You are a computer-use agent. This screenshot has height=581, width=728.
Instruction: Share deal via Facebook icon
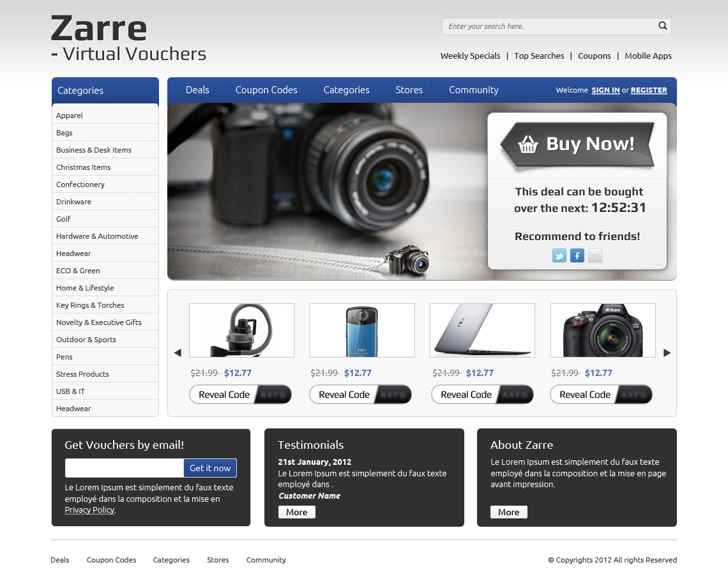(577, 255)
